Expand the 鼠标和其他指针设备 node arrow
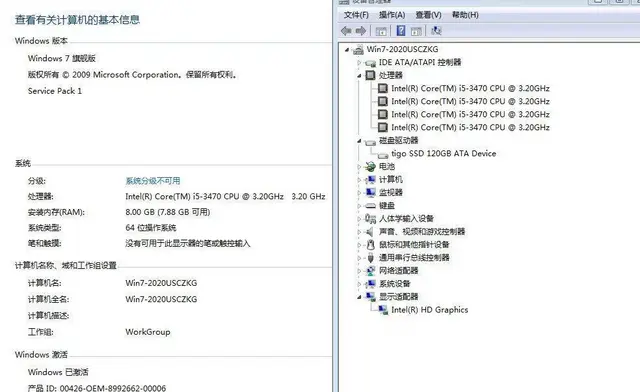Screen dimensions: 640x392 [359, 245]
